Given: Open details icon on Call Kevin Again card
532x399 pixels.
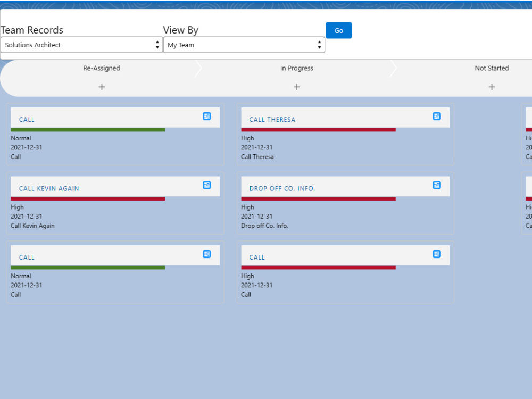Looking at the screenshot, I should coord(206,185).
